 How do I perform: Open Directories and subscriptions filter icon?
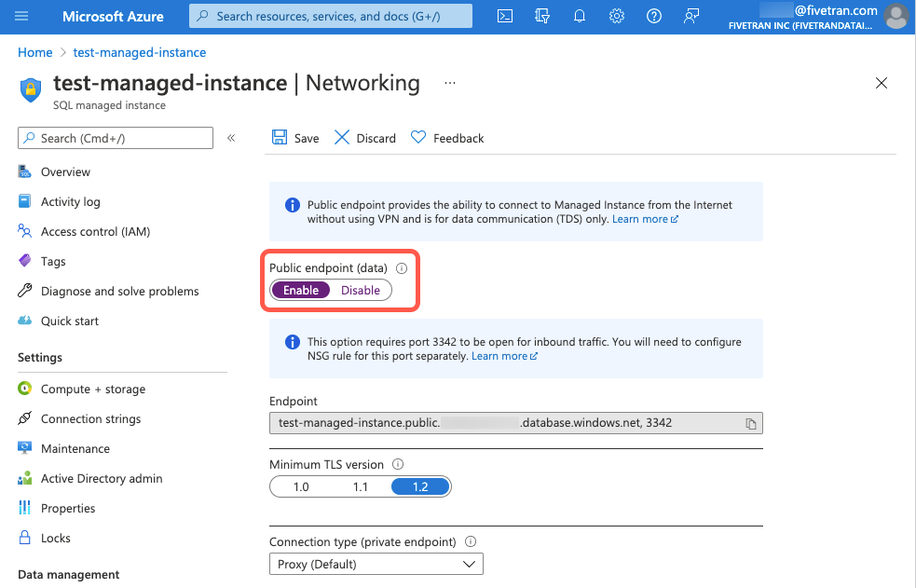click(x=542, y=16)
